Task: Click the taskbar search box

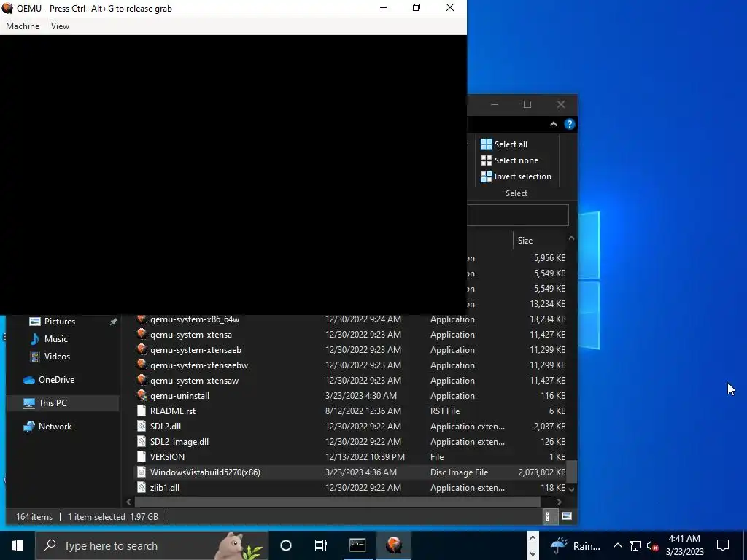Action: [x=152, y=545]
